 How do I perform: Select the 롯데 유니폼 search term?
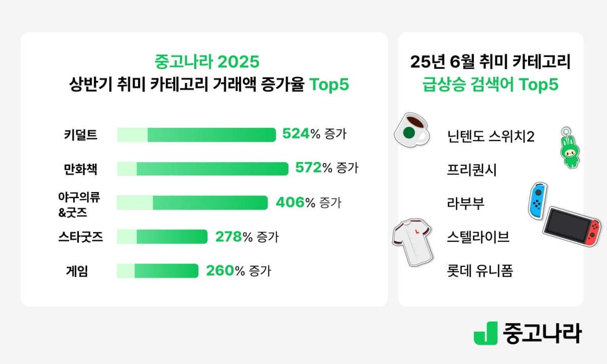[480, 271]
